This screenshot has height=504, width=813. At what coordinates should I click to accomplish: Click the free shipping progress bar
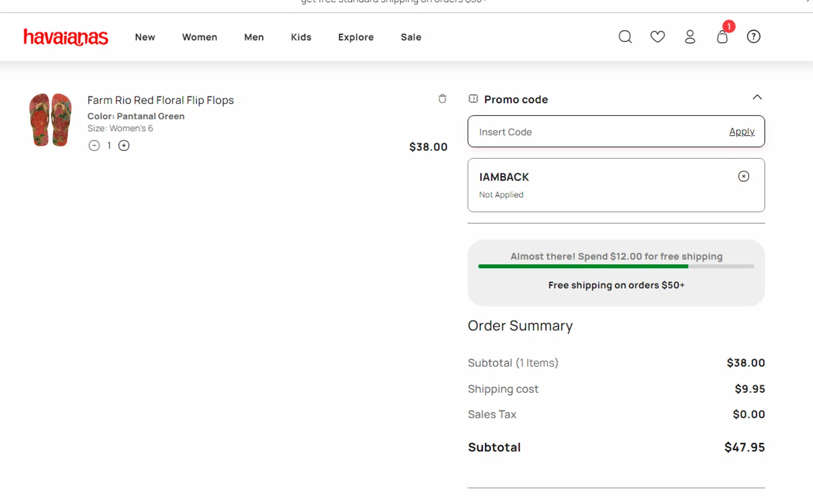coord(616,267)
